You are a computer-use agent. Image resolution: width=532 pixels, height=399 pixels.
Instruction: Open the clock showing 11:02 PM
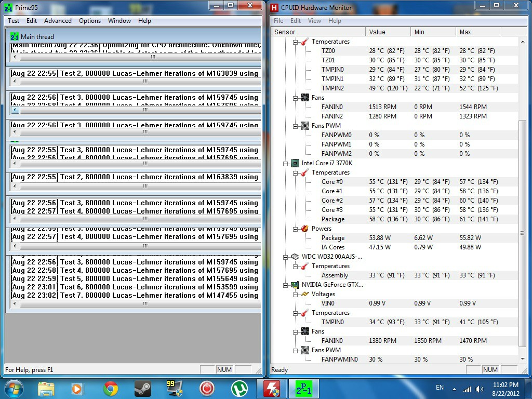coord(506,389)
